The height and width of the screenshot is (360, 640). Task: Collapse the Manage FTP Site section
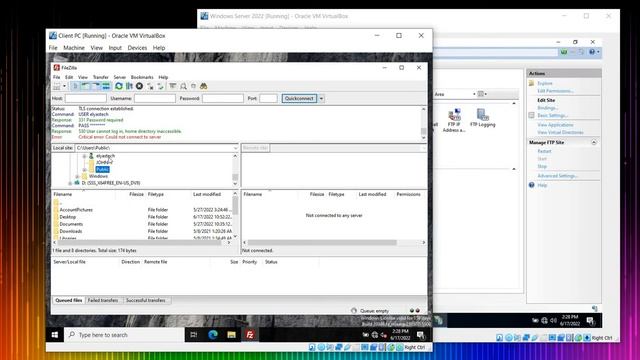pyautogui.click(x=594, y=142)
